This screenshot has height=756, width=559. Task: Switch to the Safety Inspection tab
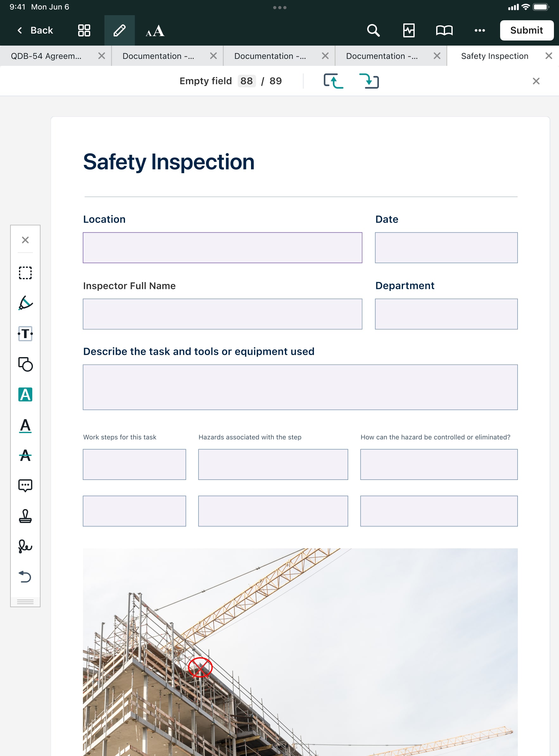(x=494, y=56)
